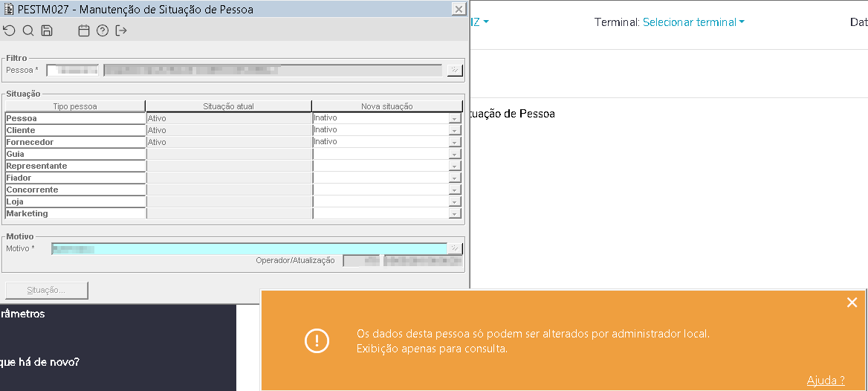Select the Cliente row label
This screenshot has height=391, width=868.
coord(75,130)
